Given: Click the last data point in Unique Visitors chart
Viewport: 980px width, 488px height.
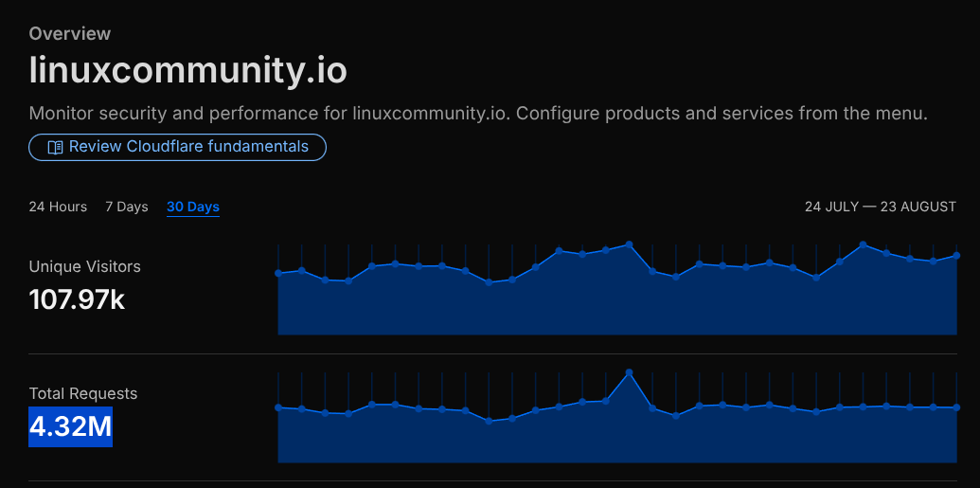Looking at the screenshot, I should [956, 255].
